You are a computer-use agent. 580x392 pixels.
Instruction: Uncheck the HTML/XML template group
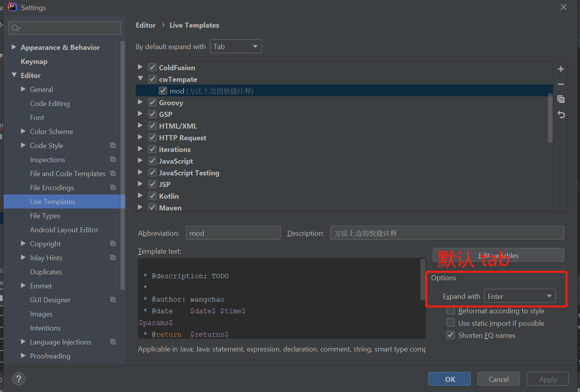[152, 126]
